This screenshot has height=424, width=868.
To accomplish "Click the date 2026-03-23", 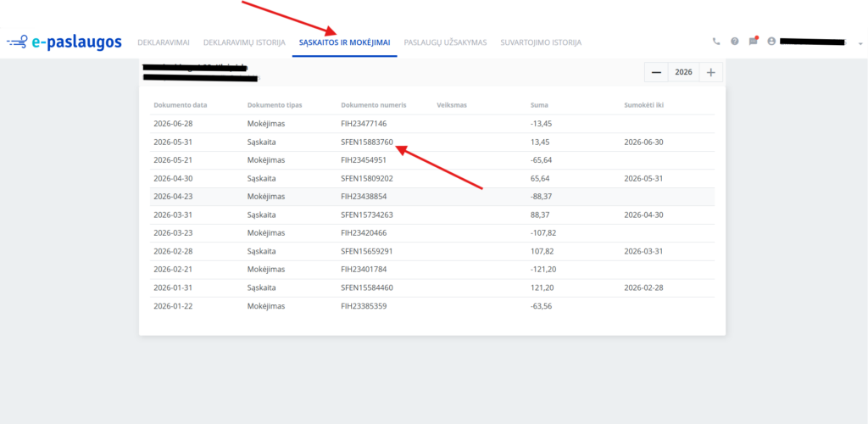I will (x=173, y=233).
